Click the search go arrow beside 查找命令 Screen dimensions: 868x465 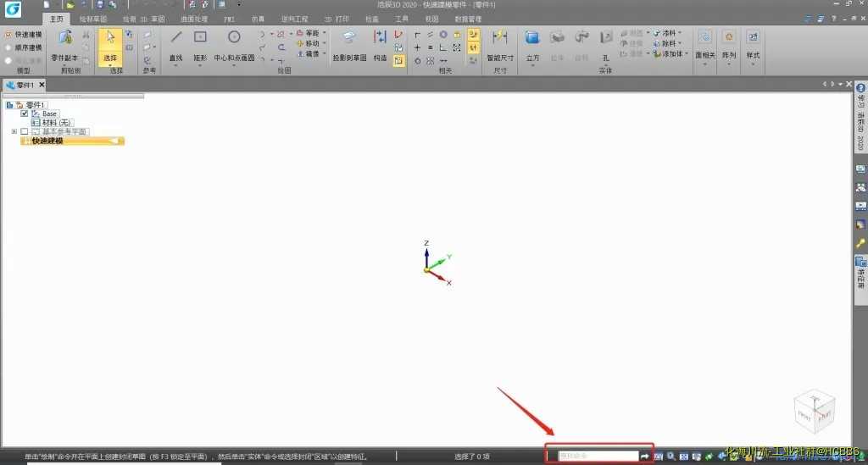point(644,457)
